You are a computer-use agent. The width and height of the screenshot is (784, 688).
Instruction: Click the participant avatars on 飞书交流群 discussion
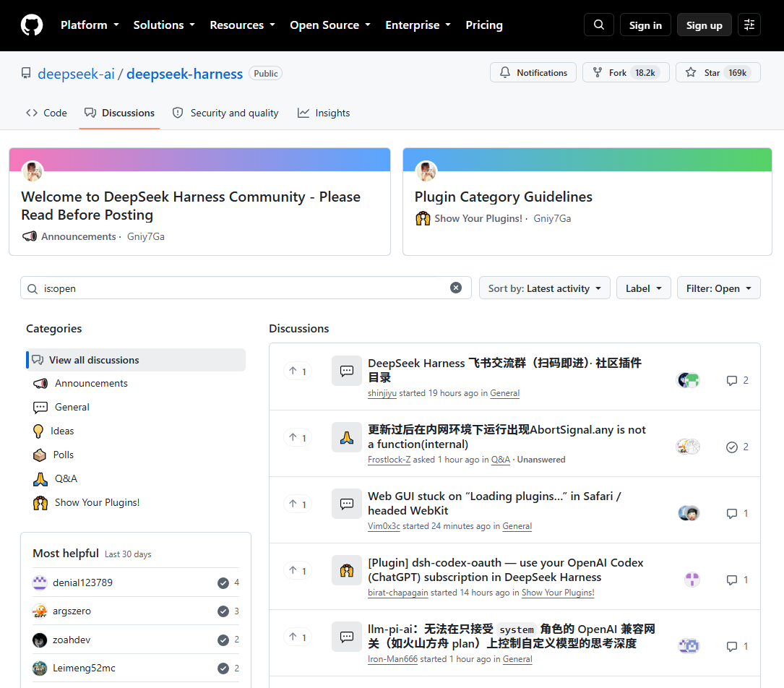688,381
